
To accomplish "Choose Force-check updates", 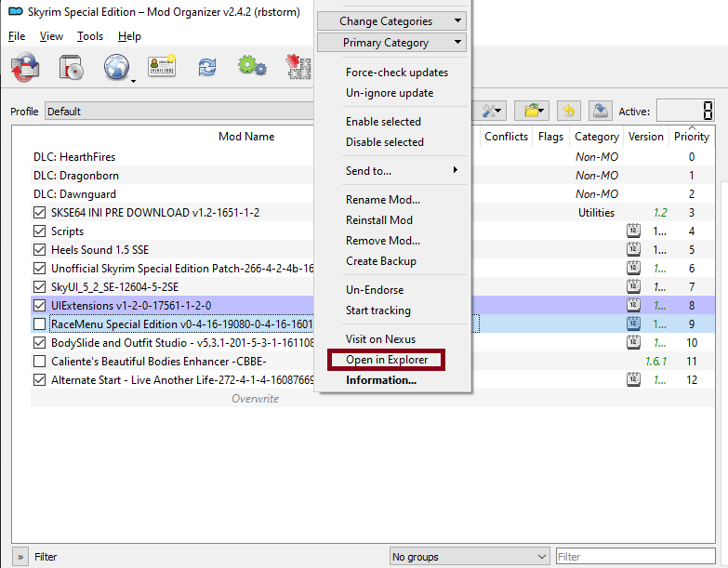I will pos(397,73).
